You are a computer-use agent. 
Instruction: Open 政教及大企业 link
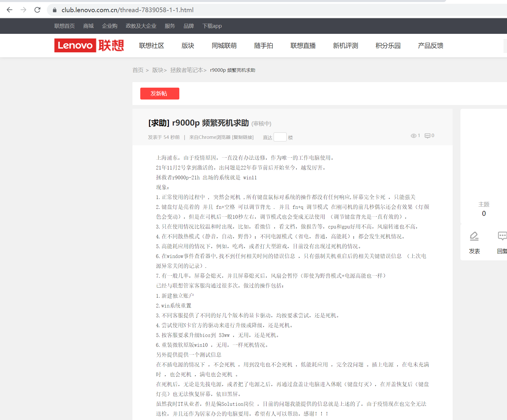(x=141, y=26)
